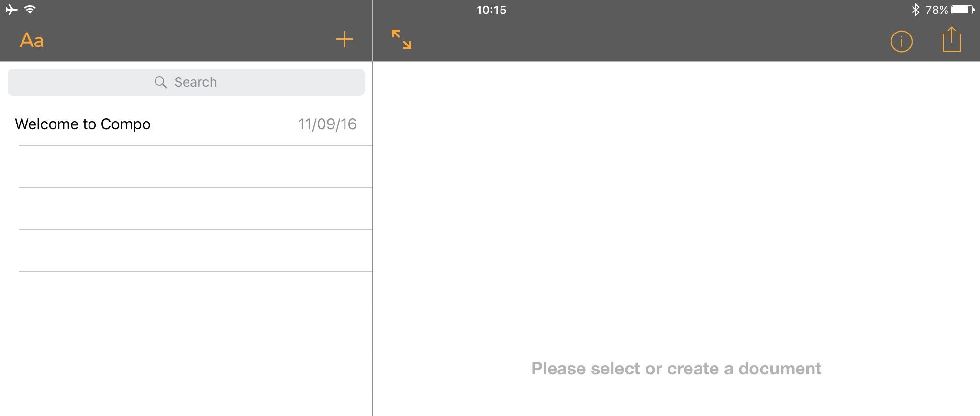This screenshot has width=980, height=416.
Task: Click the divider between list and editor
Action: pos(372,238)
